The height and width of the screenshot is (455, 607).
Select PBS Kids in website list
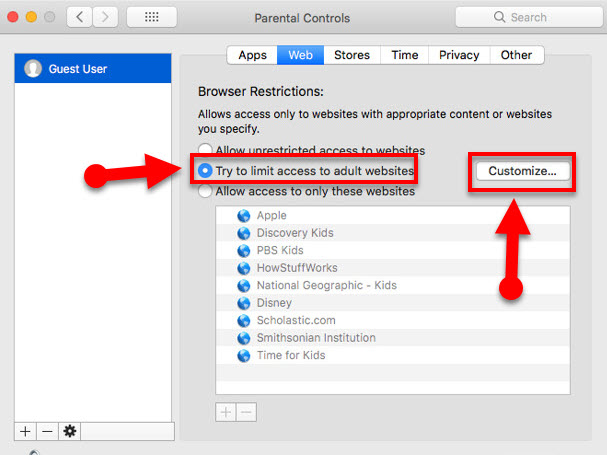coord(280,250)
